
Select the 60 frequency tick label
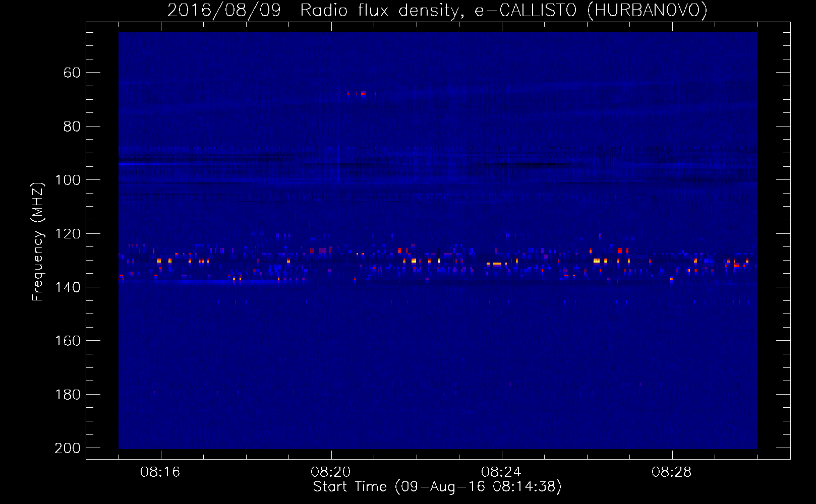click(x=72, y=73)
